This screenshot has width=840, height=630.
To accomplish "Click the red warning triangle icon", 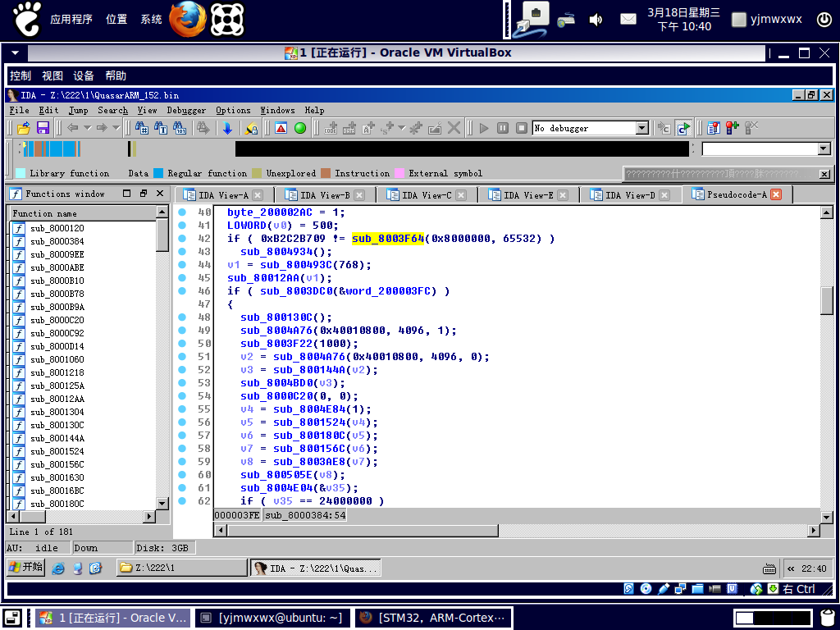I will (x=281, y=128).
